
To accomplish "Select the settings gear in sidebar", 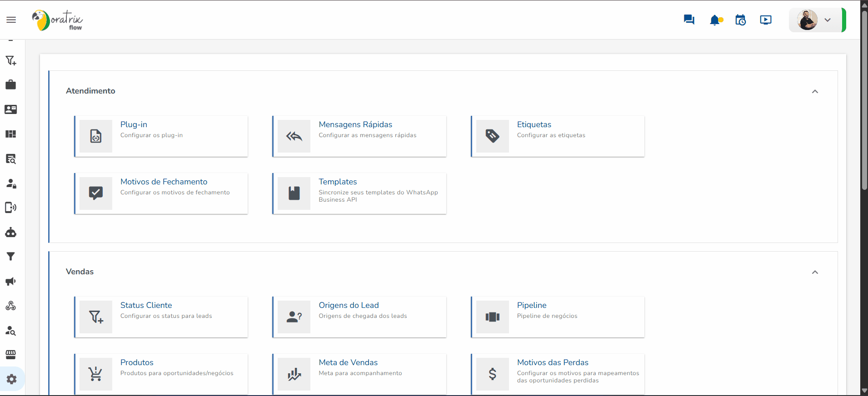I will pos(12,379).
